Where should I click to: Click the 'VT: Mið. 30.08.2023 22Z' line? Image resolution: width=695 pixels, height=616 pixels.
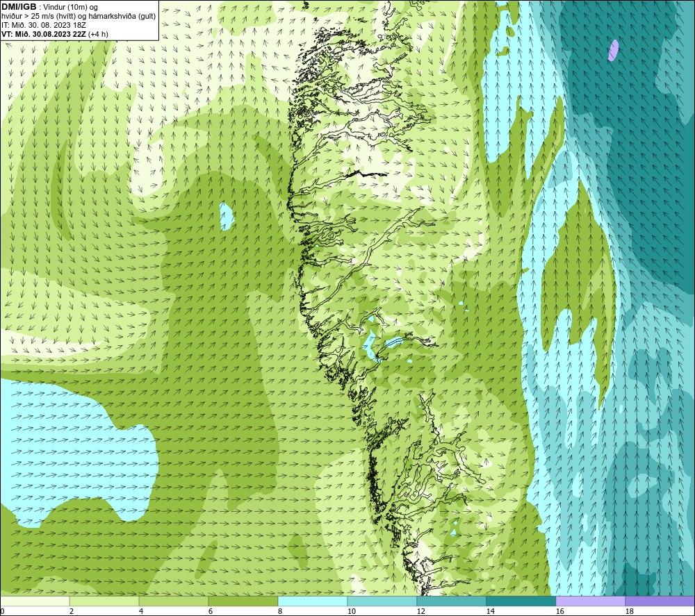pyautogui.click(x=44, y=34)
